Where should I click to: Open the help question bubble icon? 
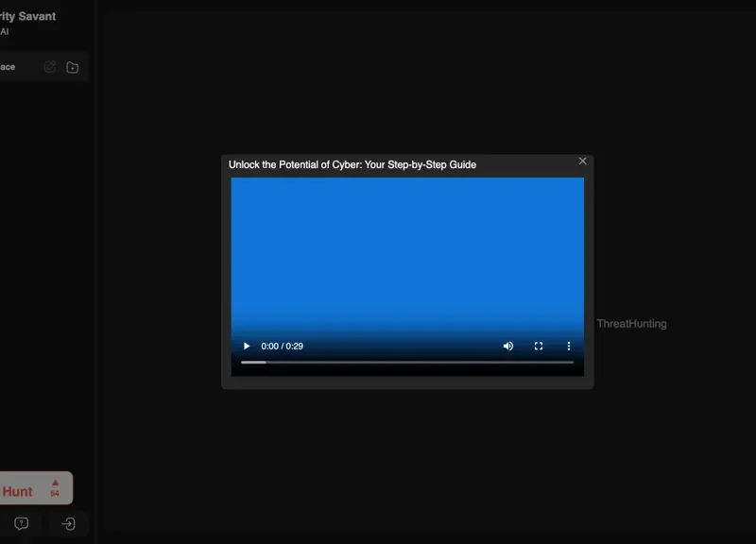[21, 523]
